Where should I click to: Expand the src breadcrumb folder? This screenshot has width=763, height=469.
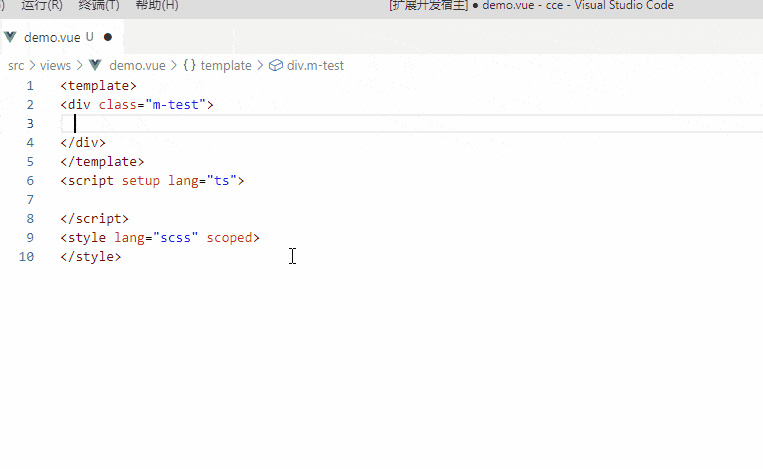click(x=16, y=65)
